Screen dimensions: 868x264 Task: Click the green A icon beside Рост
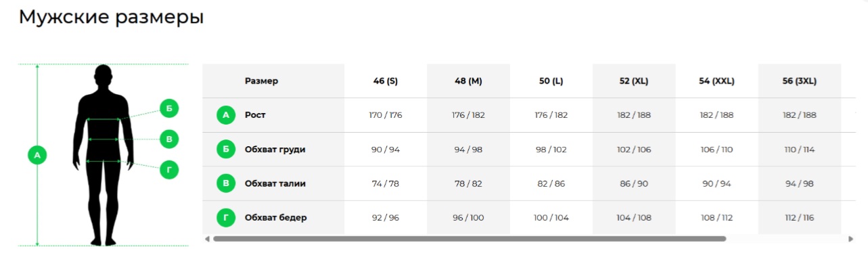click(226, 115)
